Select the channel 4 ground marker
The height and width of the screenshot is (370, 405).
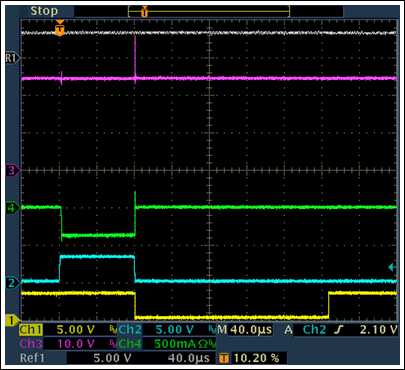pyautogui.click(x=13, y=208)
